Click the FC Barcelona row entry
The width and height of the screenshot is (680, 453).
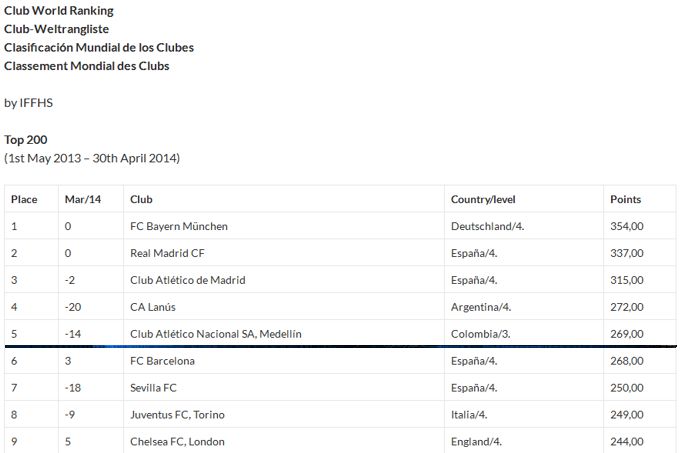(x=163, y=361)
